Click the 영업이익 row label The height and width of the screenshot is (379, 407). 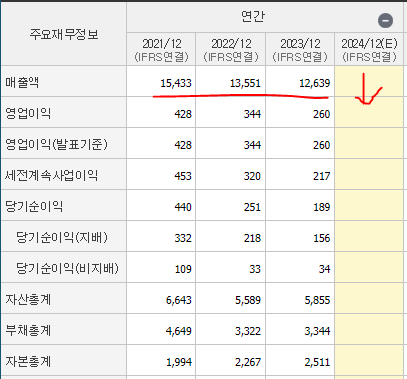click(x=28, y=113)
